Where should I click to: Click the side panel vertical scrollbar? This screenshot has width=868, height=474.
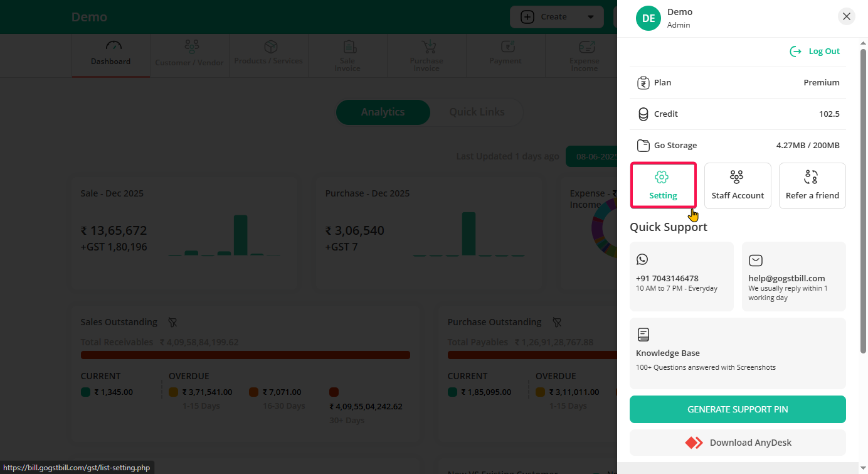(x=864, y=201)
